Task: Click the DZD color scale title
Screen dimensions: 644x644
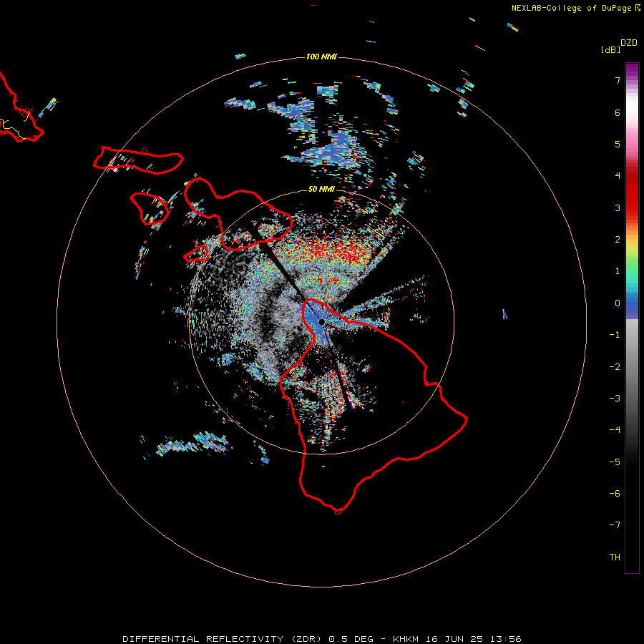Action: tap(629, 43)
